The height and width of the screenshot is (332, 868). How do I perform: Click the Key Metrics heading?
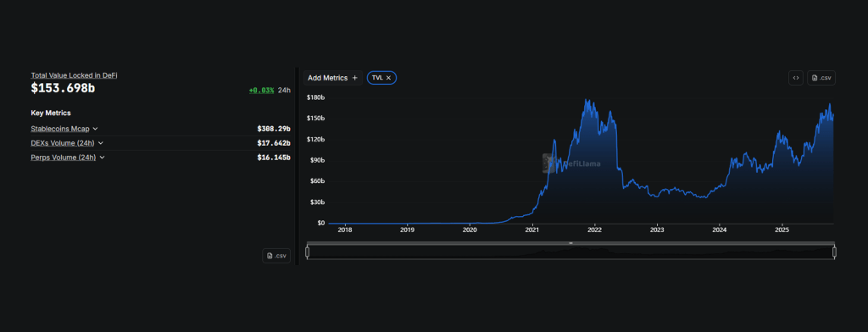click(51, 113)
